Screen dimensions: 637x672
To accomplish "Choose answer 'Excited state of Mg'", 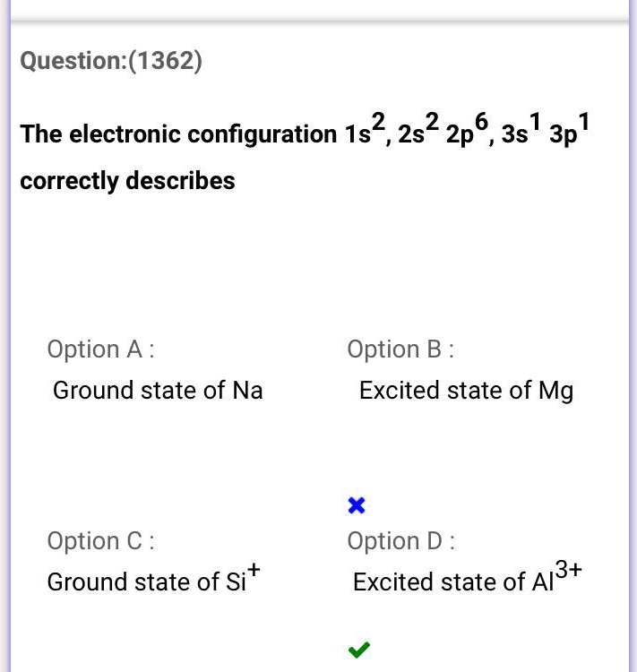I will 466,391.
